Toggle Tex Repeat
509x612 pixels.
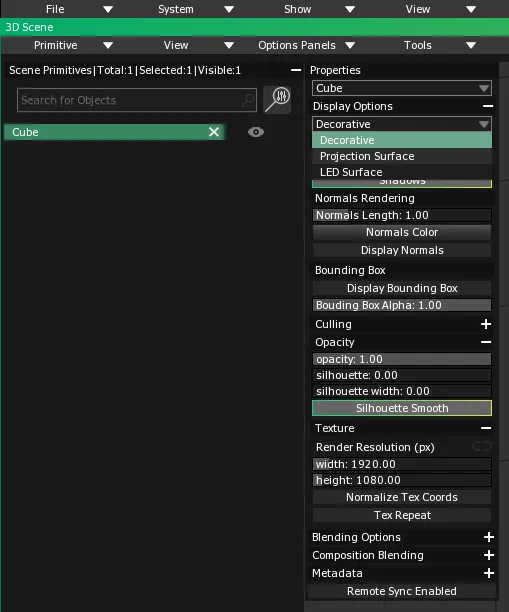coord(402,515)
